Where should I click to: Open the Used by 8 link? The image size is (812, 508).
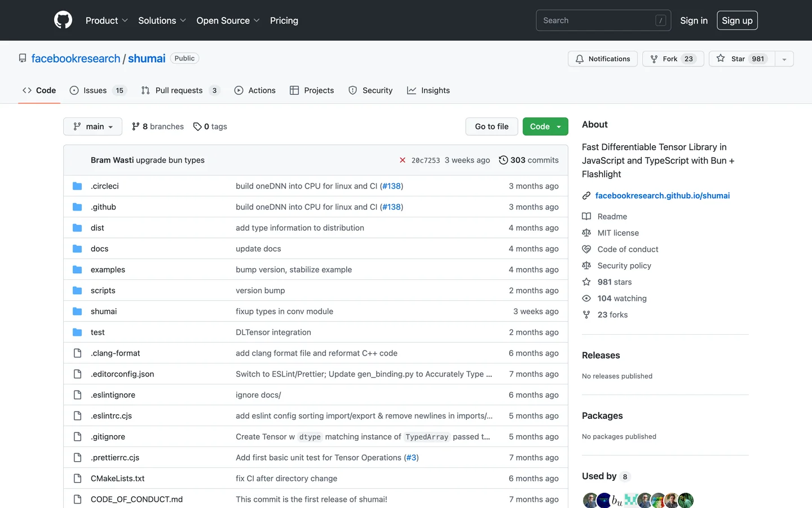[606, 476]
